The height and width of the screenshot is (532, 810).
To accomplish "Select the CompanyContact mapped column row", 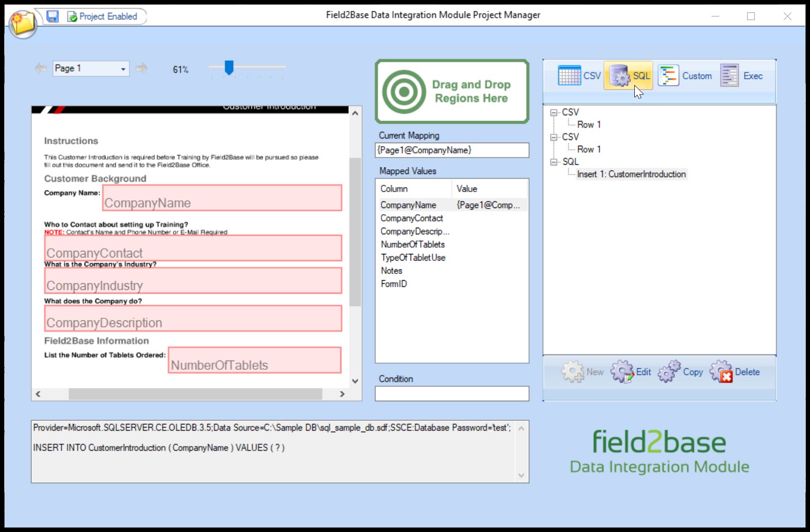I will (x=452, y=218).
